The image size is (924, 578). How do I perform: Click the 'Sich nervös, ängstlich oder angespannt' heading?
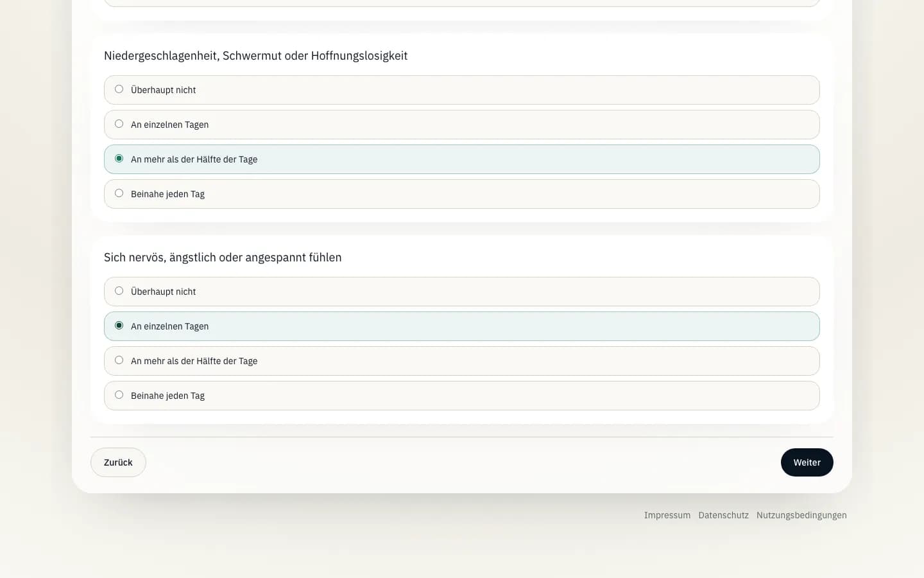[x=223, y=258]
